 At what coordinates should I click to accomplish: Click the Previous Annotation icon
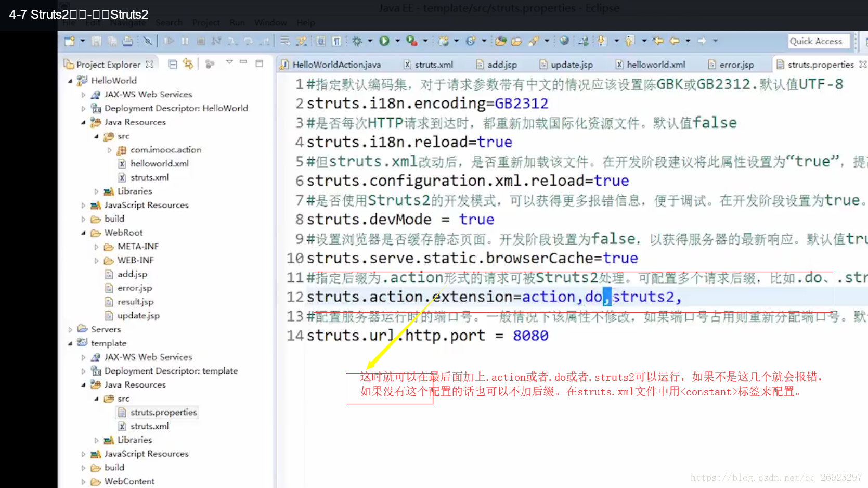[x=629, y=41]
